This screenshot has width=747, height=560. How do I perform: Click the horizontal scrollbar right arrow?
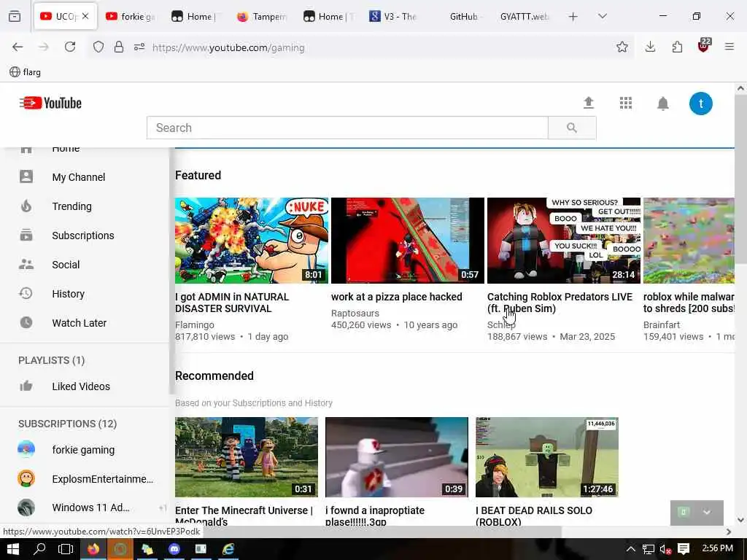[x=729, y=532]
